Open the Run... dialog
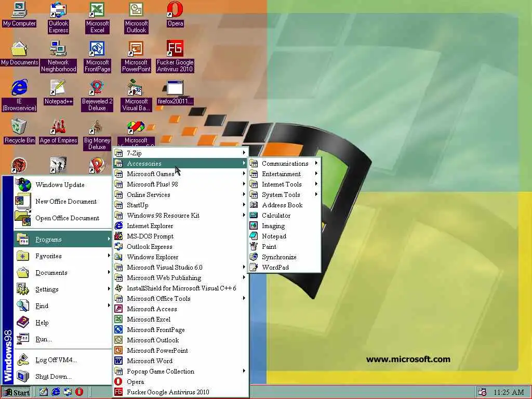532x399 pixels. pos(63,339)
